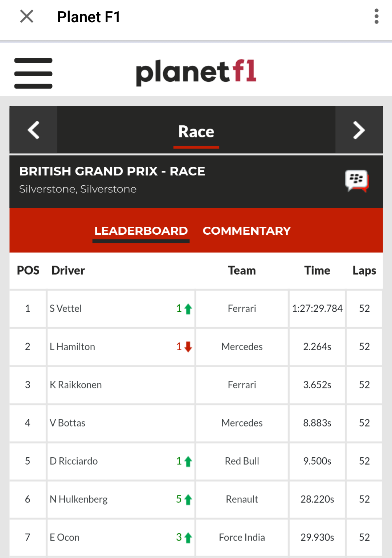Click the Driver column header
The width and height of the screenshot is (392, 558).
68,271
